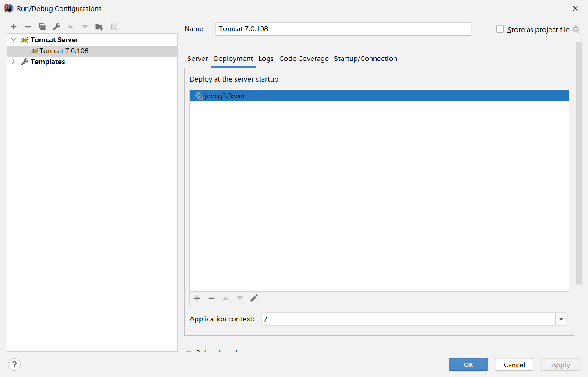Select the Deployment tab
588x377 pixels.
(233, 59)
